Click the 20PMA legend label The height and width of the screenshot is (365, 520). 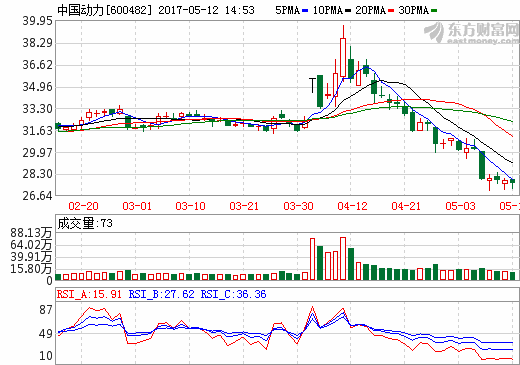tap(371, 10)
